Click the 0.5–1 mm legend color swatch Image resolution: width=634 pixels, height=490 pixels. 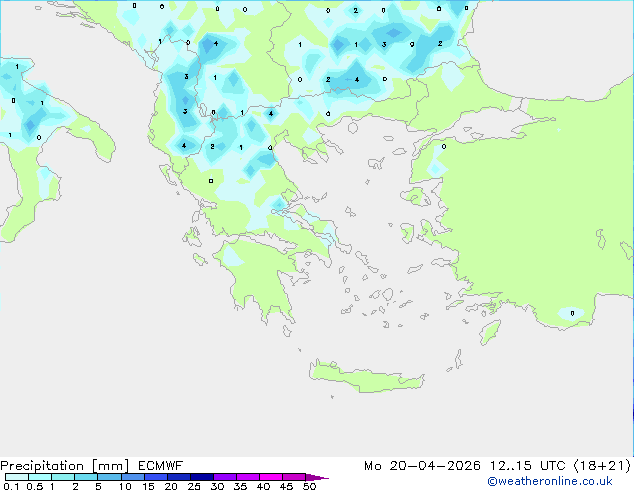pyautogui.click(x=40, y=477)
